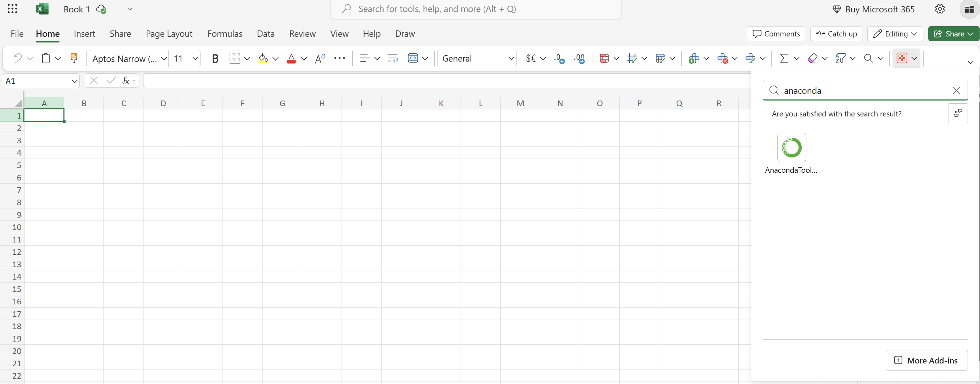
Task: Expand the ribbon display options chevron
Action: (x=970, y=62)
